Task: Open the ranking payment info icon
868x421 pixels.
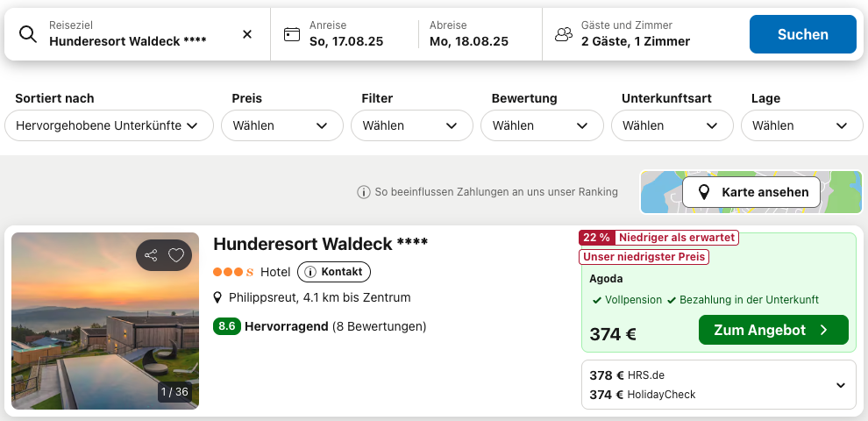Action: [363, 192]
